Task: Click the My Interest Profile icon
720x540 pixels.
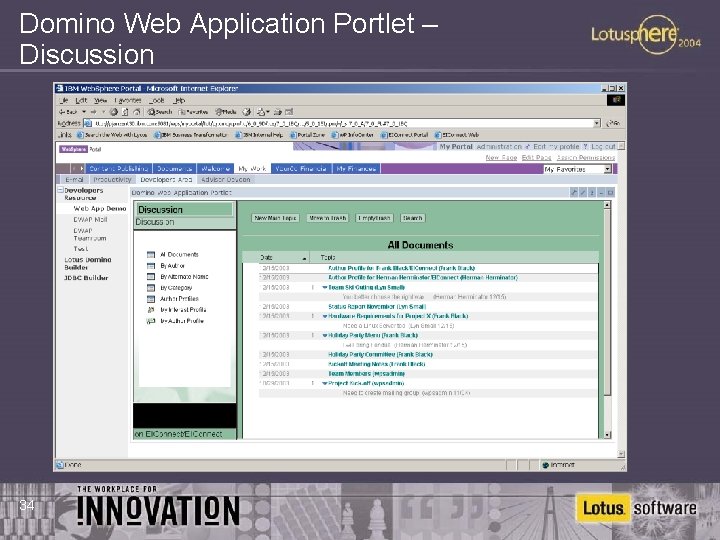Action: pos(151,310)
